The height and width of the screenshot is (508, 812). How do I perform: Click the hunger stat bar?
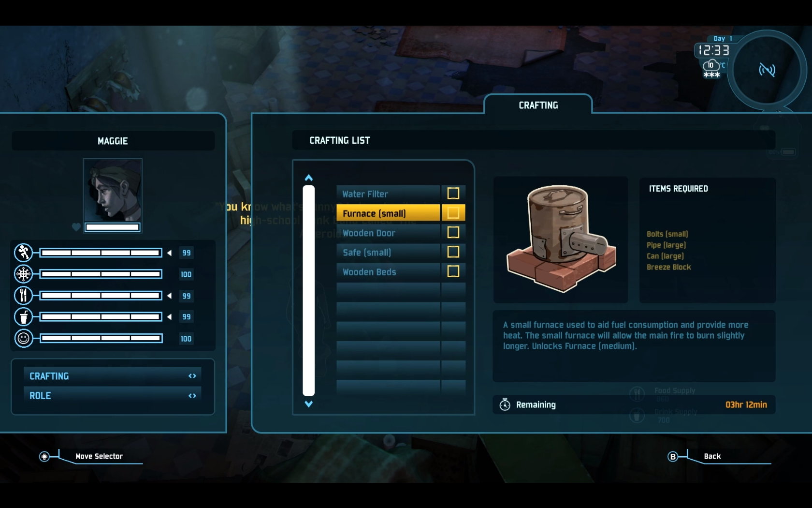[x=101, y=296]
